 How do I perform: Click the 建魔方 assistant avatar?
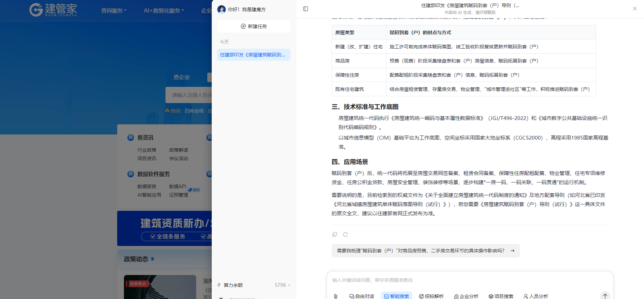click(222, 9)
